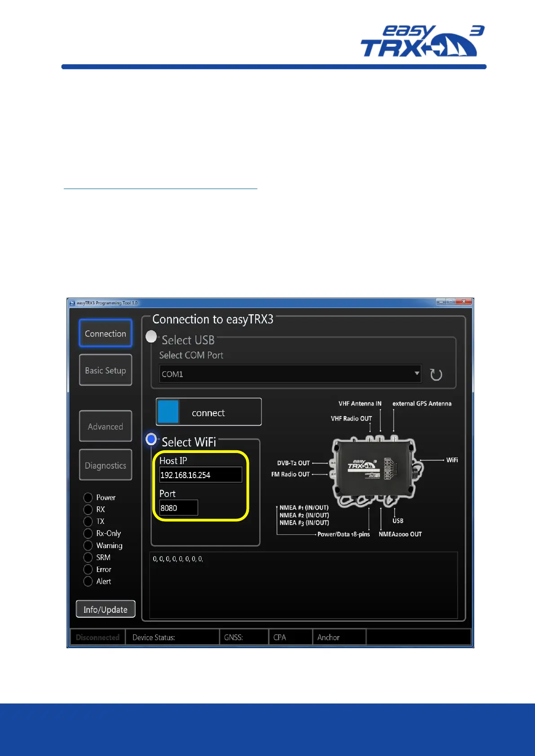Click the external GPS Antenna label
Viewport: 535px width, 756px height.
pos(422,404)
